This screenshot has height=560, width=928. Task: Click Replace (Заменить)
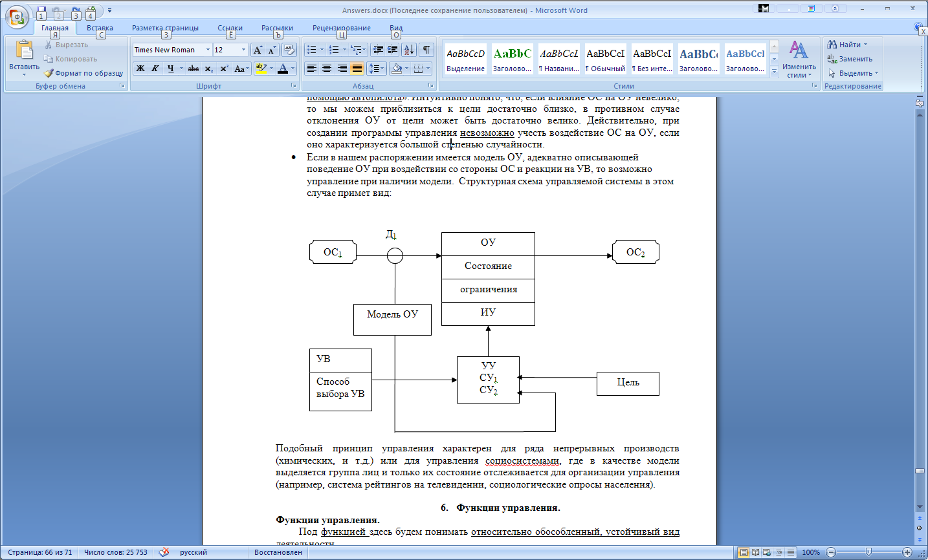850,59
